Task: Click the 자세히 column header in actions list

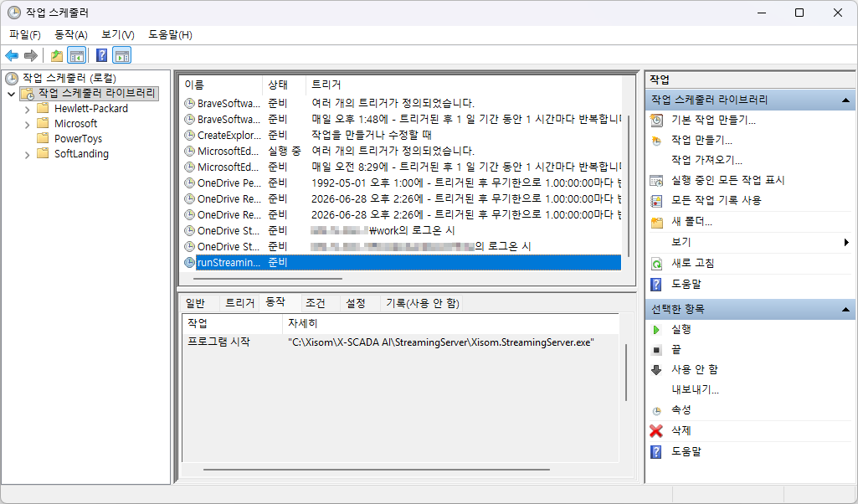Action: point(451,323)
